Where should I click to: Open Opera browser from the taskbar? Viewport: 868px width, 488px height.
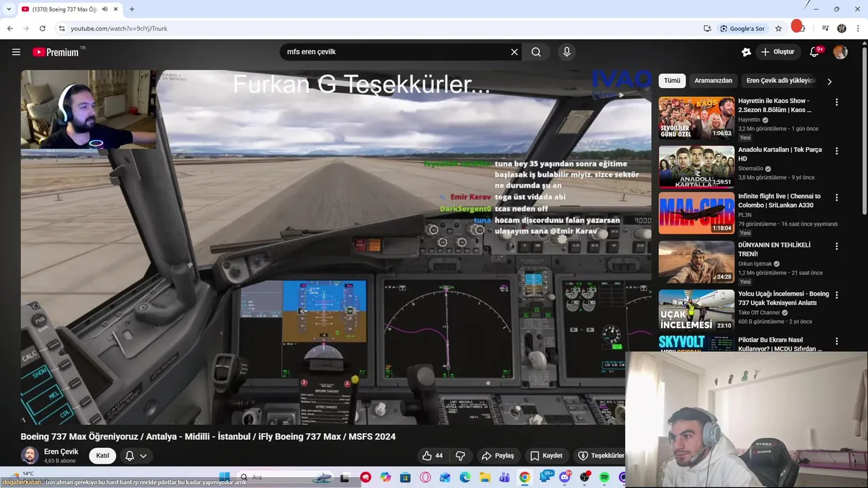click(x=425, y=477)
